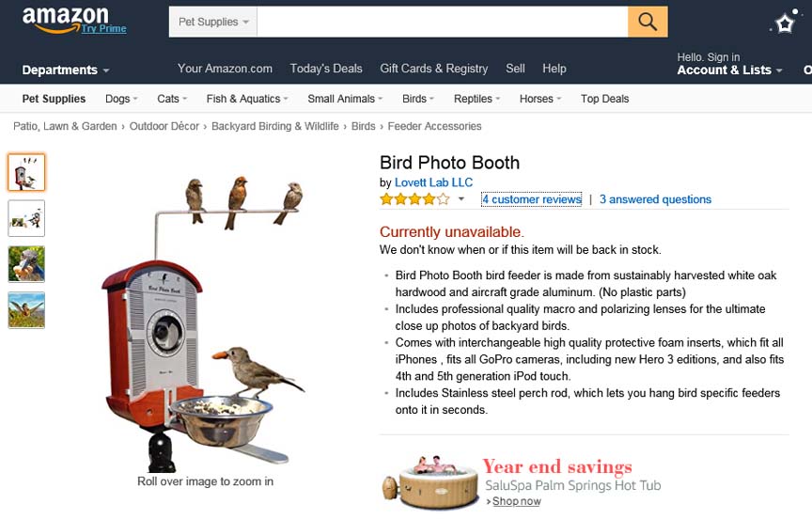Screen dimensions: 812x519
Task: Open the 4 customer reviews link
Action: pyautogui.click(x=531, y=199)
